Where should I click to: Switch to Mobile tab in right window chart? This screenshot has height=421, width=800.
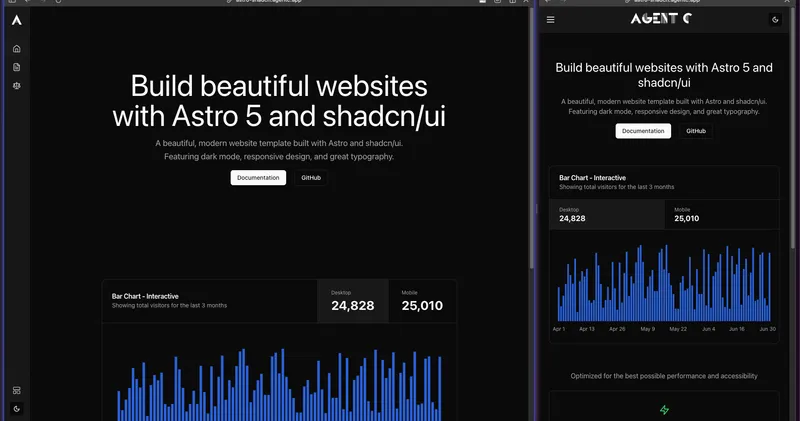tap(721, 214)
